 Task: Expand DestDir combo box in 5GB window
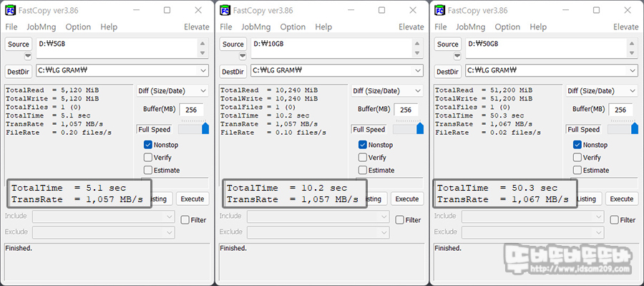coord(203,71)
